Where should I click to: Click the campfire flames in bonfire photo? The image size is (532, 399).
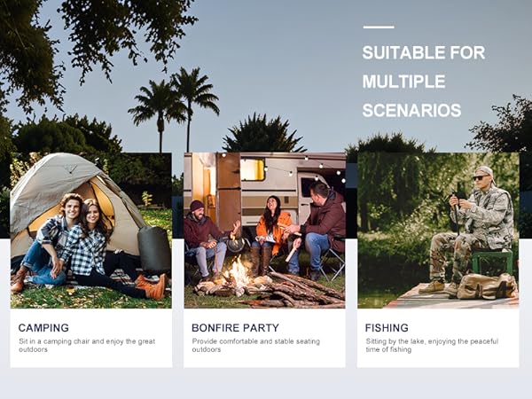[239, 272]
